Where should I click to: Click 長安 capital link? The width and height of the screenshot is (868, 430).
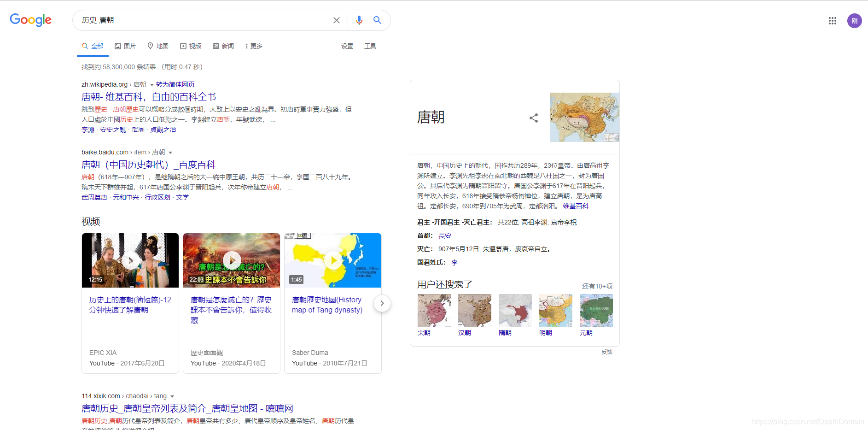(445, 236)
